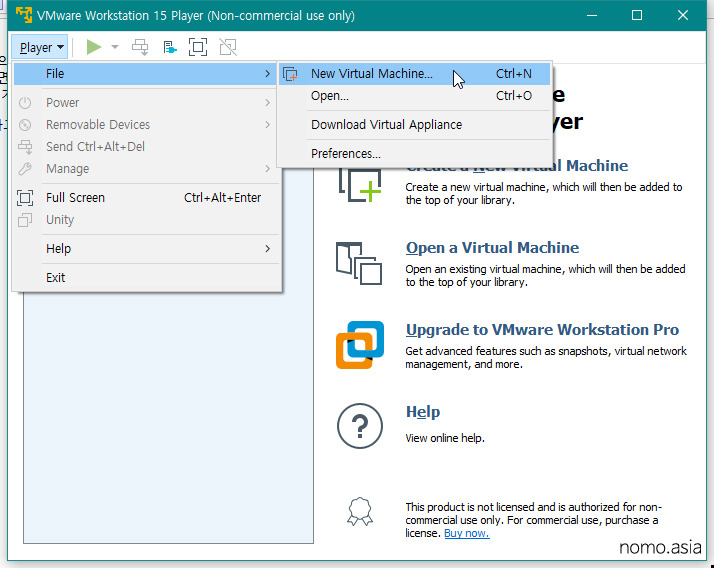Click the full screen toolbar icon
This screenshot has width=714, height=568.
click(198, 47)
